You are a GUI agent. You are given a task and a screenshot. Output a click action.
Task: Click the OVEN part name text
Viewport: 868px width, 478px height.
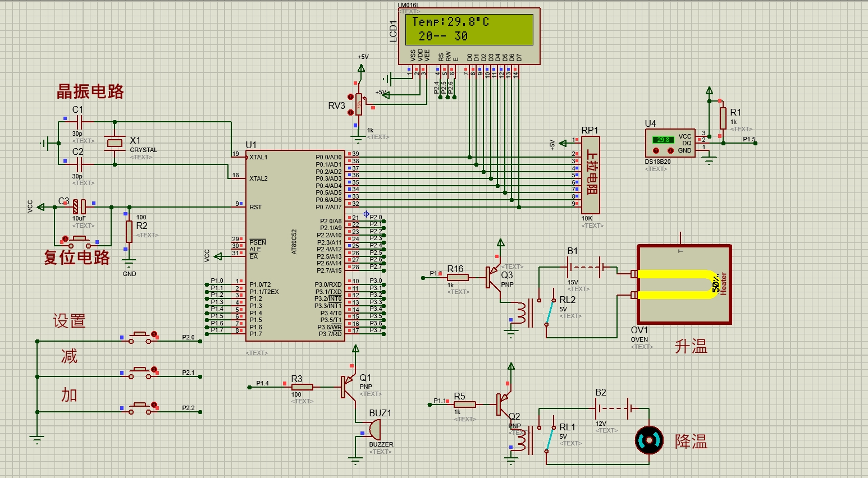(639, 339)
